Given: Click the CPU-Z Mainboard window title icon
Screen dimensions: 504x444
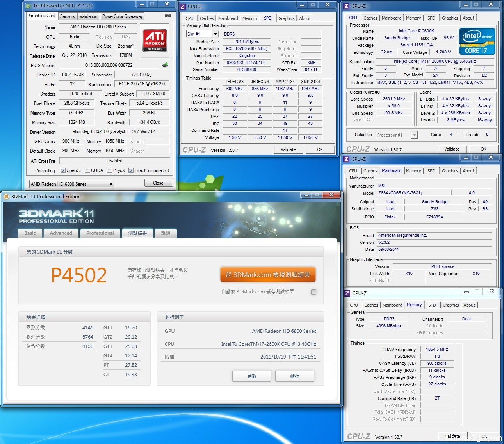Looking at the screenshot, I should pyautogui.click(x=346, y=159).
